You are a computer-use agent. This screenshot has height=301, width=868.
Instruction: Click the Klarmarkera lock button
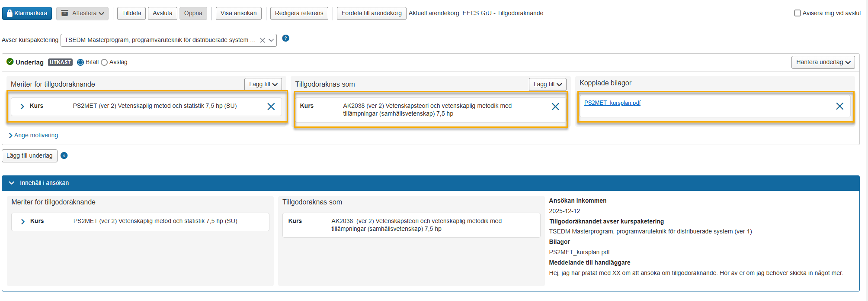tap(27, 13)
